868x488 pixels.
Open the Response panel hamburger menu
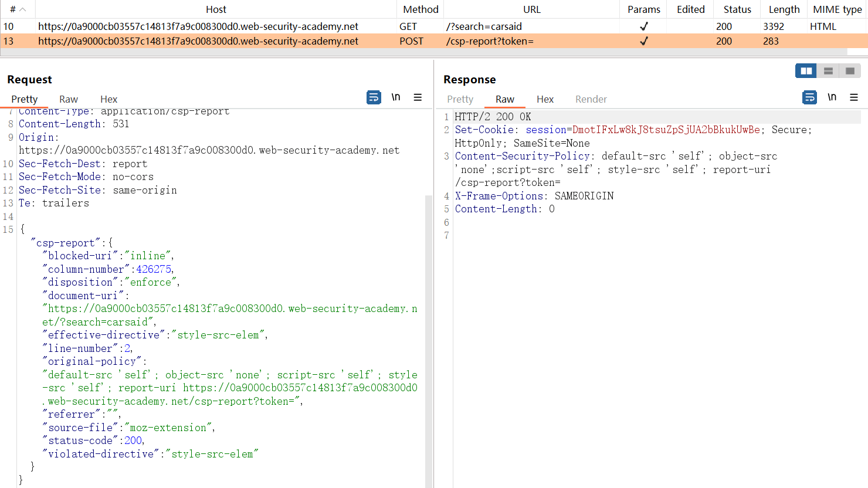854,97
